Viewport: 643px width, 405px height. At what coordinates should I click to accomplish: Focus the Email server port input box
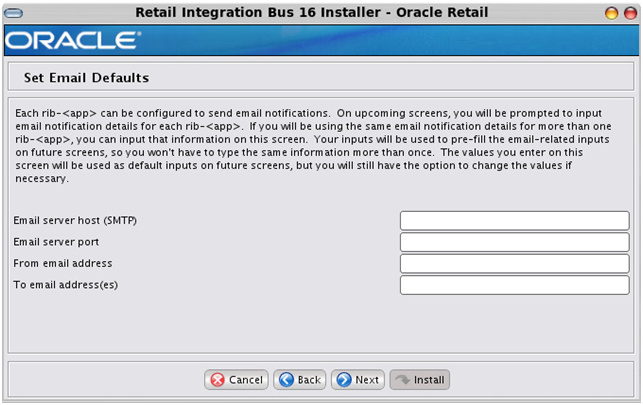tap(515, 242)
